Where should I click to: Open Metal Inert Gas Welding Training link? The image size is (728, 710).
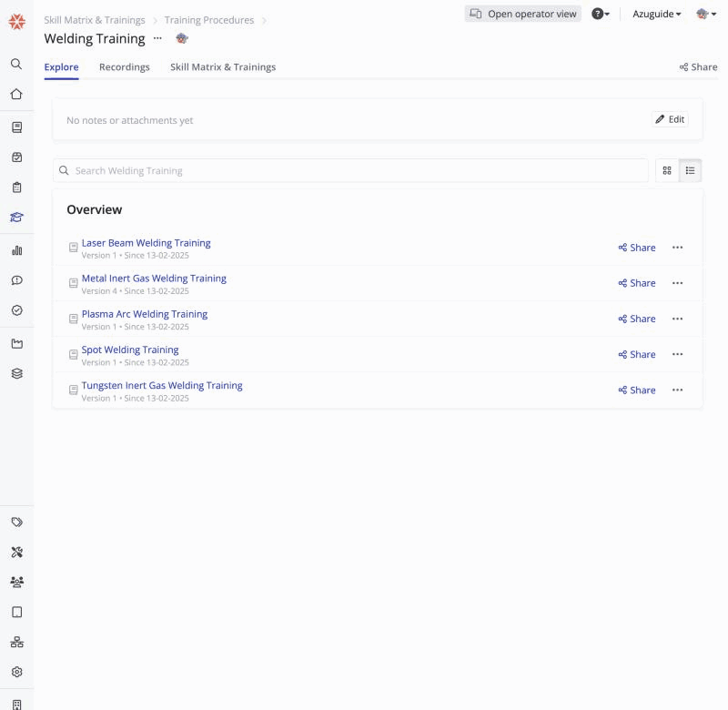click(154, 279)
